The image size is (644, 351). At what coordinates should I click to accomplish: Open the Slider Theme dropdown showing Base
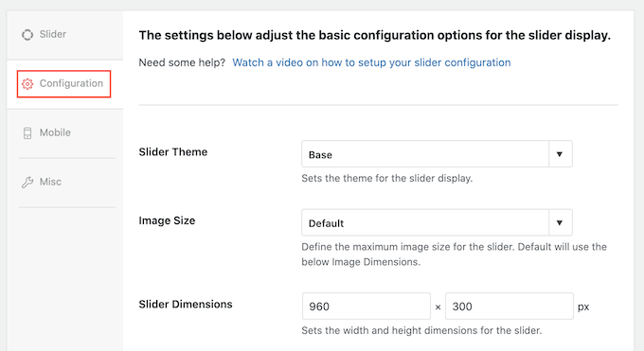[437, 154]
